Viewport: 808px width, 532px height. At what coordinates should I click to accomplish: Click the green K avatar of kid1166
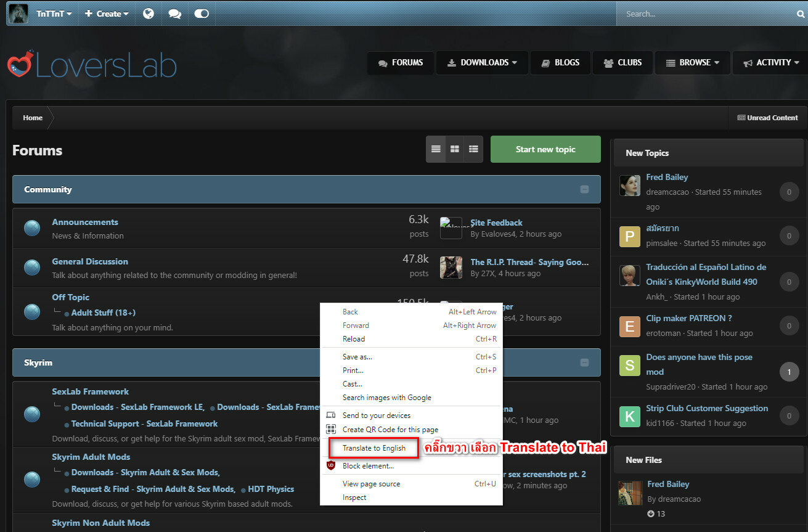coord(629,417)
